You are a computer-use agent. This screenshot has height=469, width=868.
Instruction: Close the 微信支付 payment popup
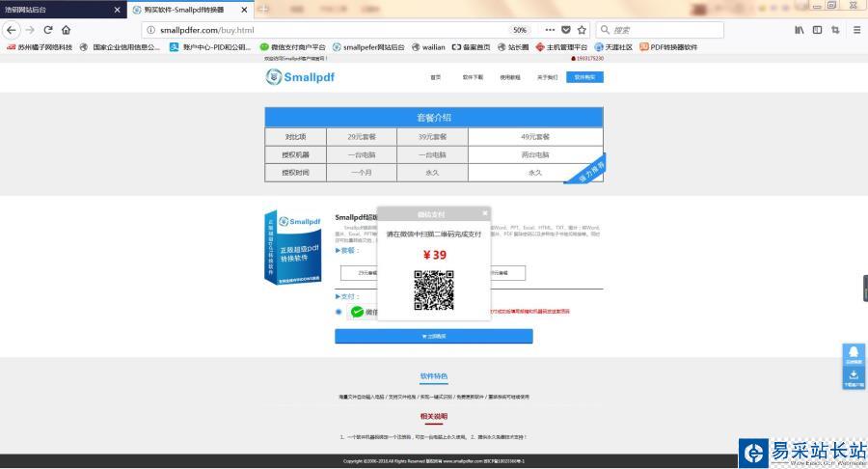point(485,213)
